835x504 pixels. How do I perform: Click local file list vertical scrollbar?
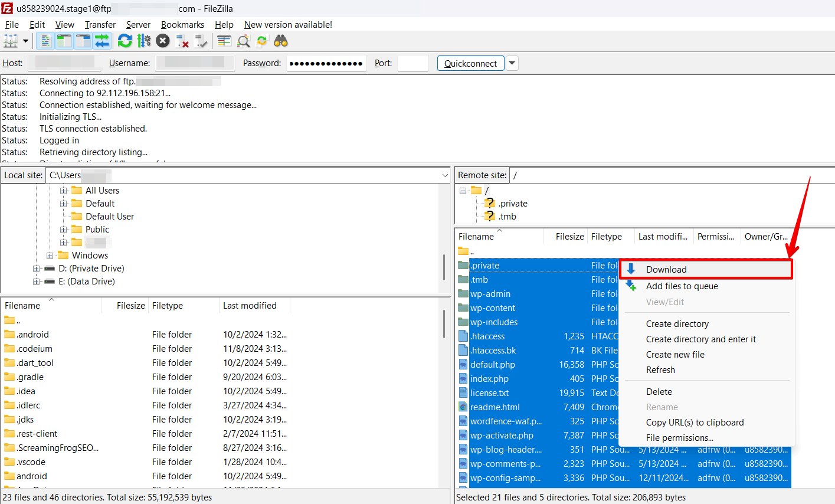point(444,325)
